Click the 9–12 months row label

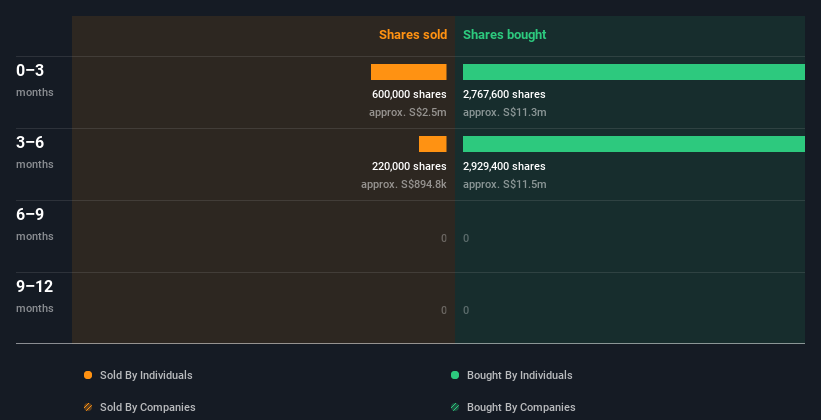point(35,296)
